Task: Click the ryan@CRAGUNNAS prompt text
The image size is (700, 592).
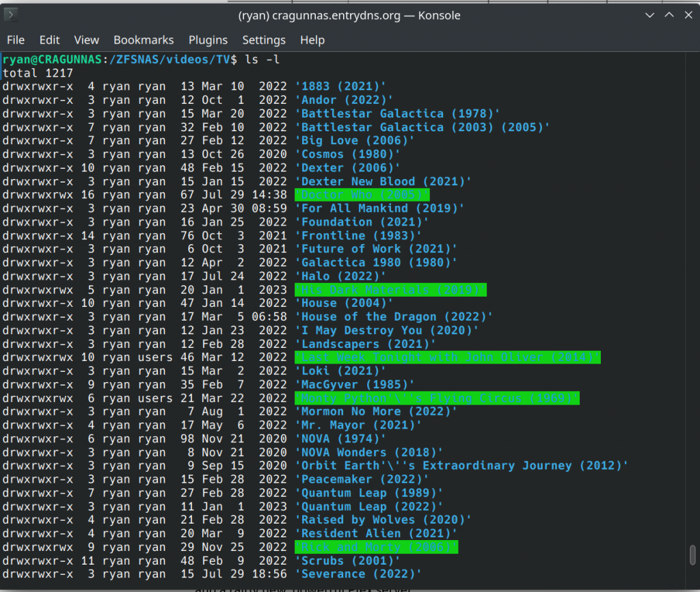Action: click(52, 59)
